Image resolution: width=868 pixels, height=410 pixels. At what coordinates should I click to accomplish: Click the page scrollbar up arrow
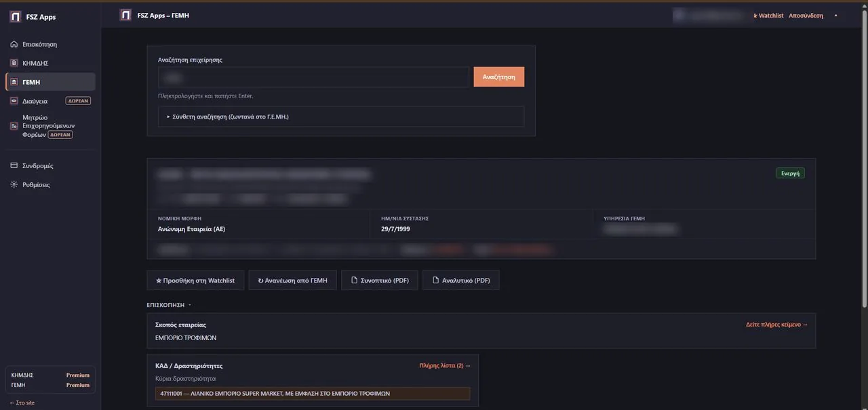click(x=863, y=5)
